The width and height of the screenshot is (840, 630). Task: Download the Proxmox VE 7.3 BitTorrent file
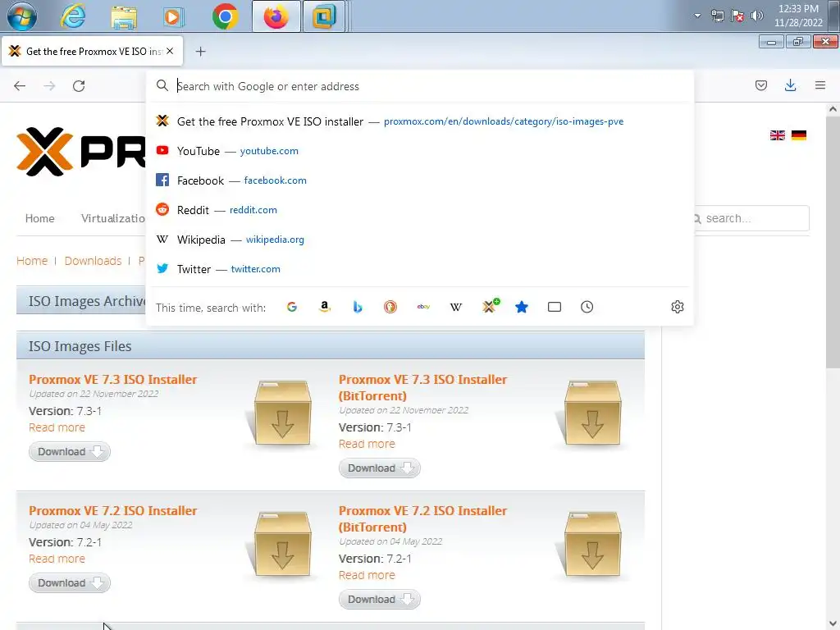379,468
